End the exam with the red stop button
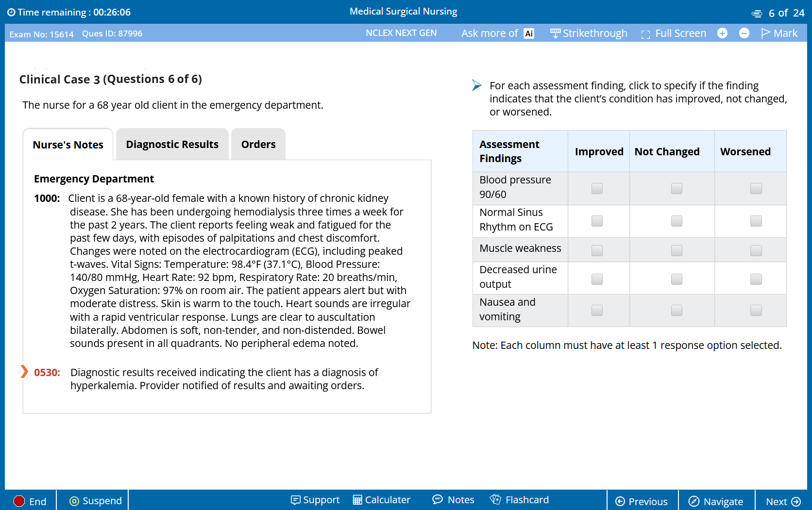The height and width of the screenshot is (510, 812). click(30, 501)
